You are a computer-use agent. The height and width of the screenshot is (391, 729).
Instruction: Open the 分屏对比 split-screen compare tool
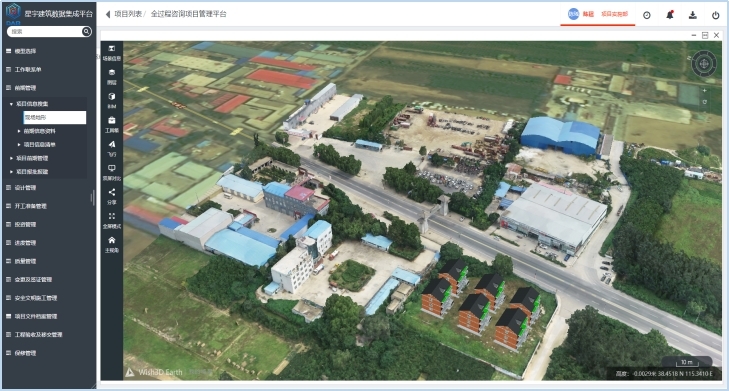click(112, 172)
